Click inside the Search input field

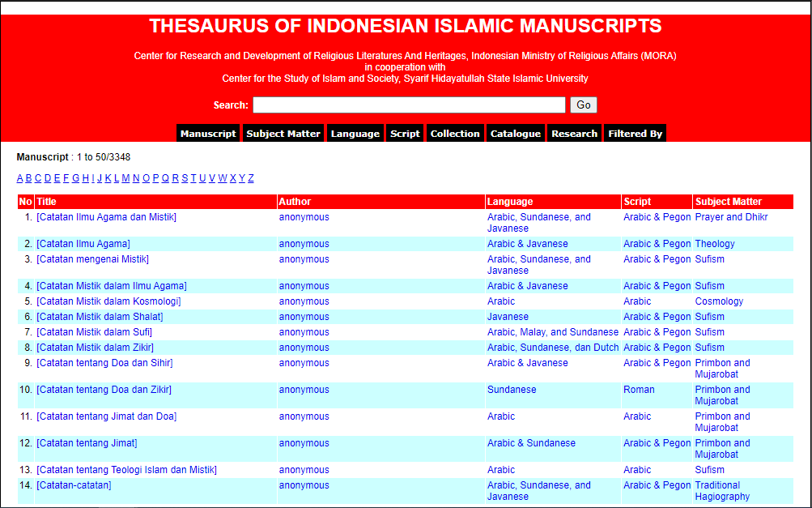(x=408, y=105)
